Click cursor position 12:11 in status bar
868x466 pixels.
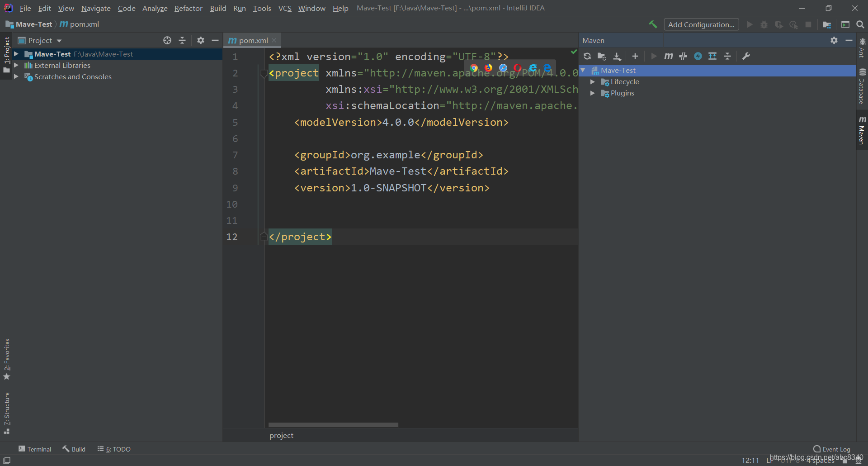pos(750,460)
